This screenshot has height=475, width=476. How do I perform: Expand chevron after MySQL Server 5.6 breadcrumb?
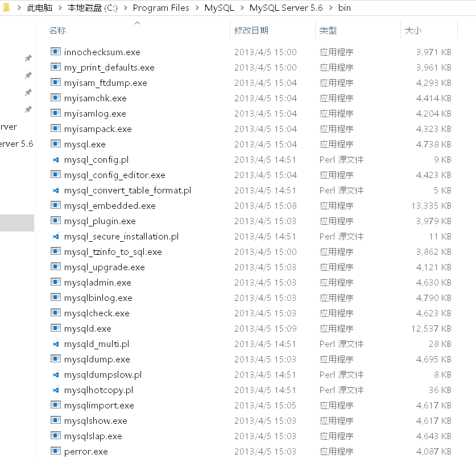pos(331,8)
